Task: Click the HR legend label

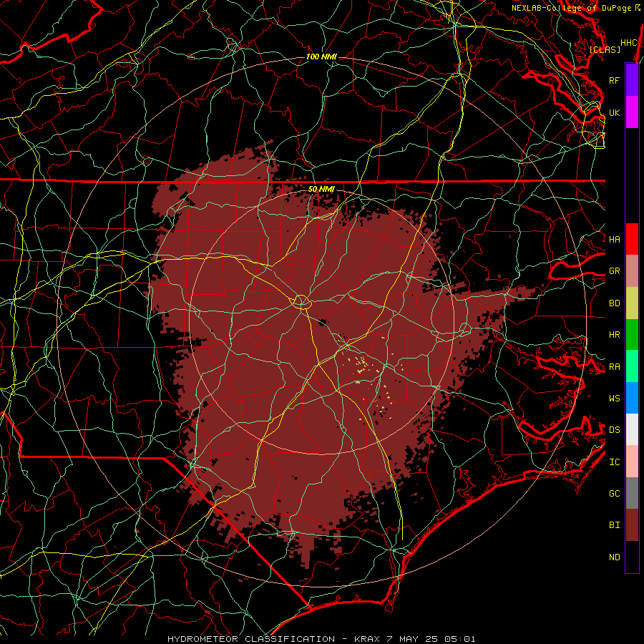Action: [615, 334]
